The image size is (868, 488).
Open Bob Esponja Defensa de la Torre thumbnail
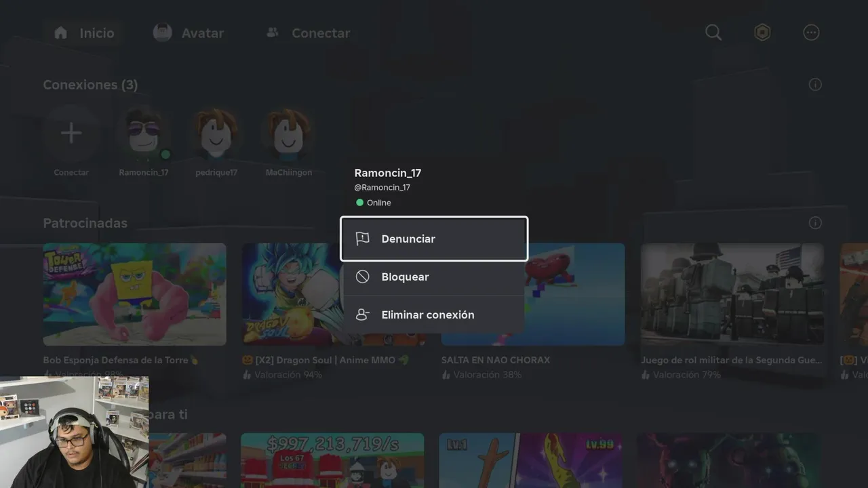point(134,294)
